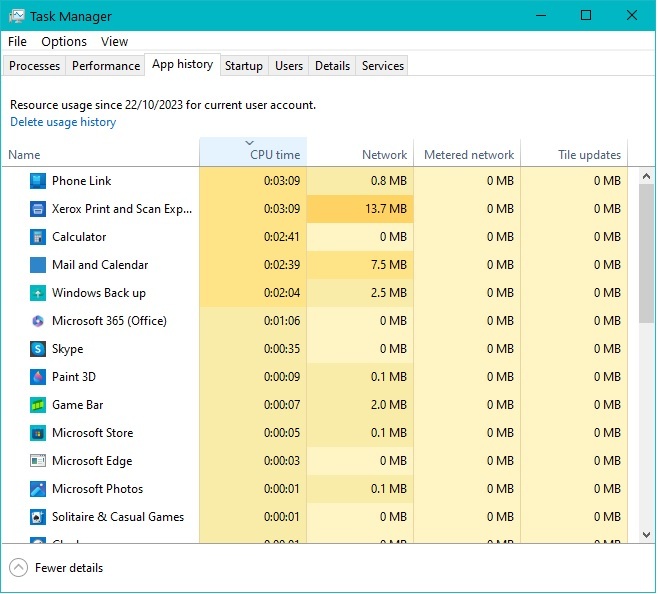Screen dimensions: 658x594
Task: Click the vertical scrollbar thumb
Action: coord(646,254)
